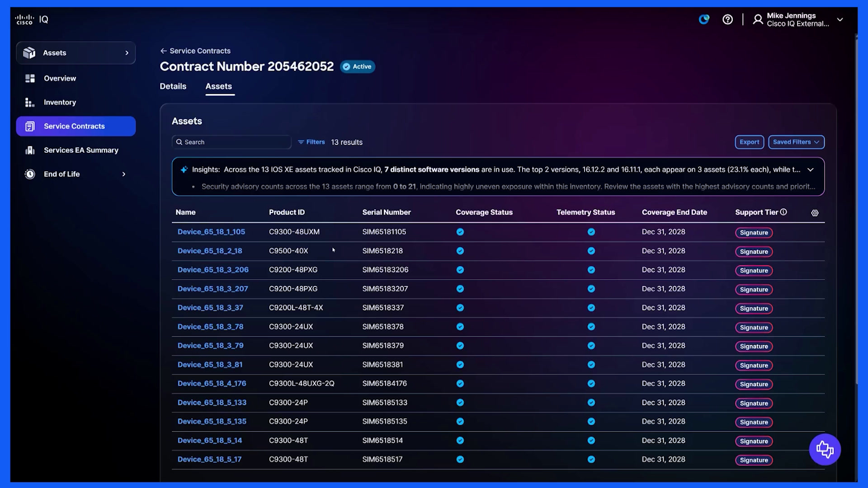Click the Search assets field
Viewport: 868px width, 488px height.
pos(231,142)
